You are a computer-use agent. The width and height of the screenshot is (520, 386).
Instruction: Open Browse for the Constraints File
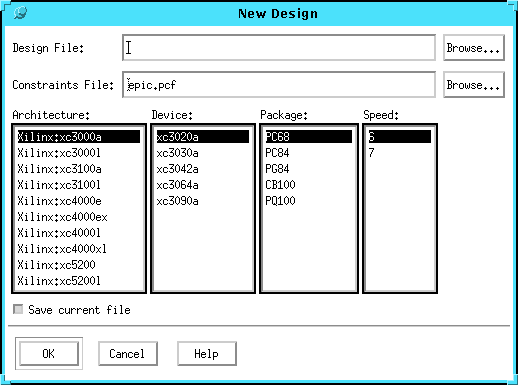click(x=474, y=85)
